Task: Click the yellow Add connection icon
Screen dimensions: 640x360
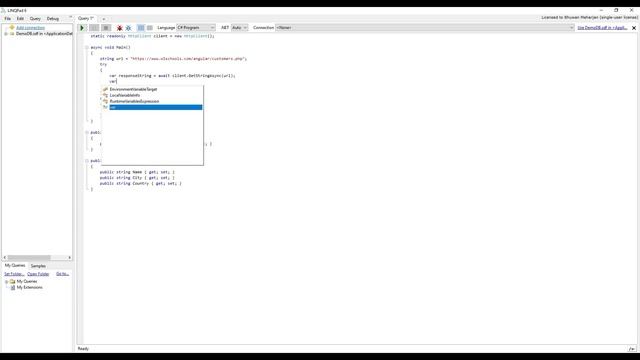Action: [12, 27]
